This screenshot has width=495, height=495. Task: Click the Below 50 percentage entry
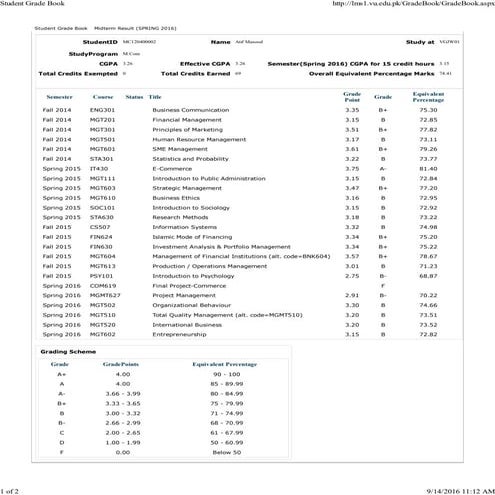pos(227,452)
